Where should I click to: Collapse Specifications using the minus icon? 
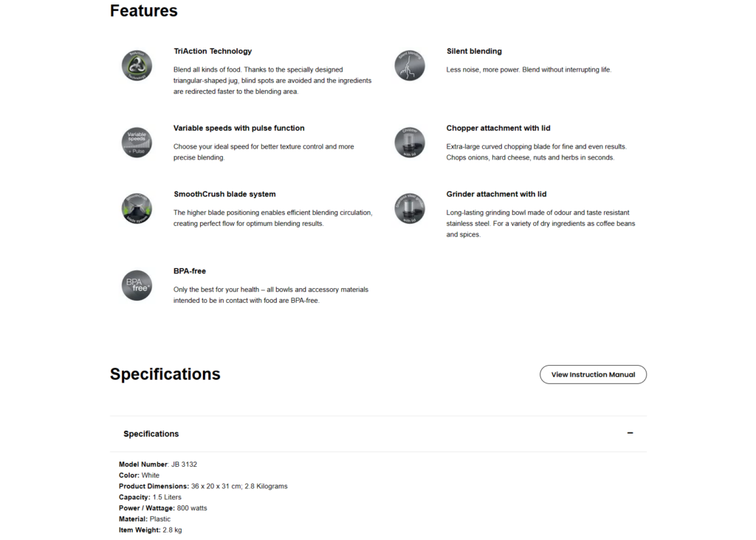click(630, 434)
